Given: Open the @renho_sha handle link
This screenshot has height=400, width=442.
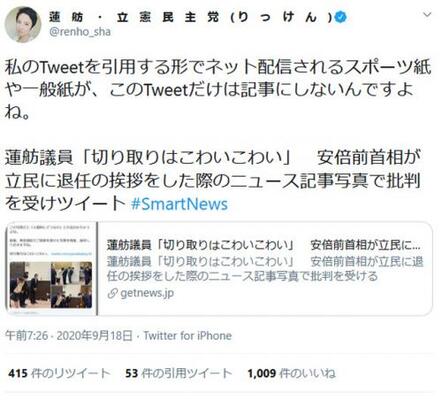Looking at the screenshot, I should (80, 32).
